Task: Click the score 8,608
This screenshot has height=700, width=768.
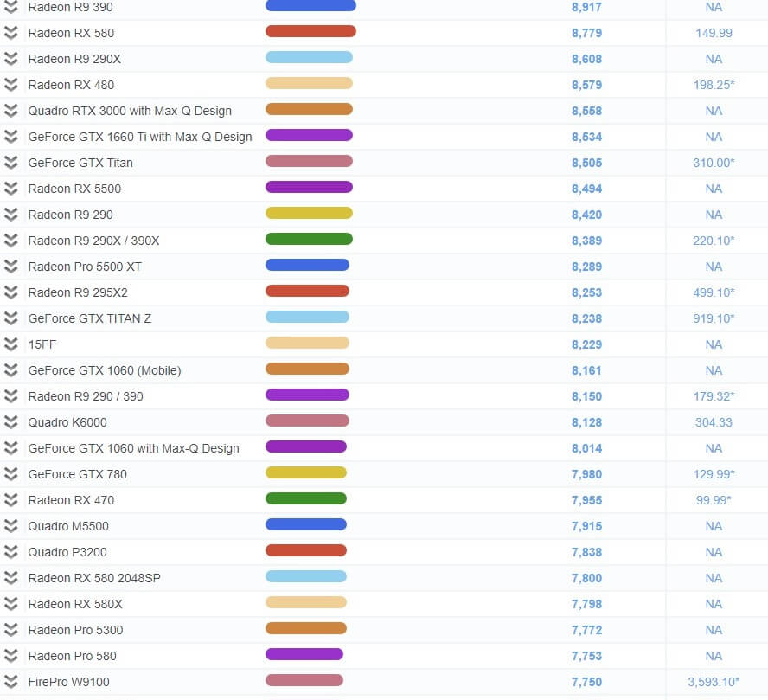Action: pyautogui.click(x=586, y=59)
